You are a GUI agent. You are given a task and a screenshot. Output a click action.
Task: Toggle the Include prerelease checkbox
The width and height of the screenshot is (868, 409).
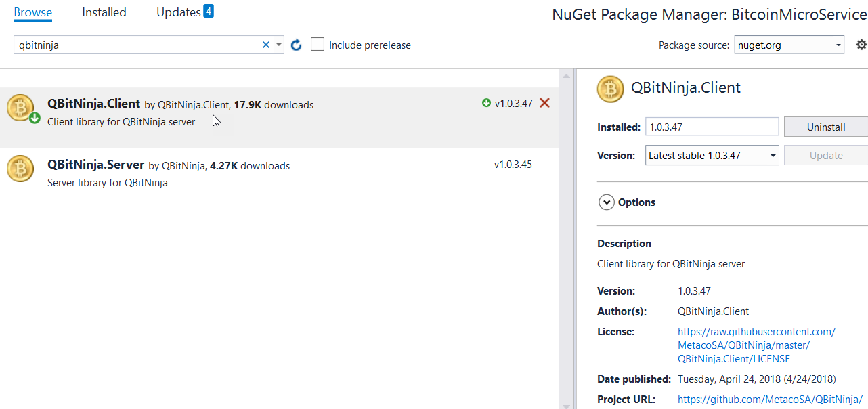pyautogui.click(x=318, y=45)
